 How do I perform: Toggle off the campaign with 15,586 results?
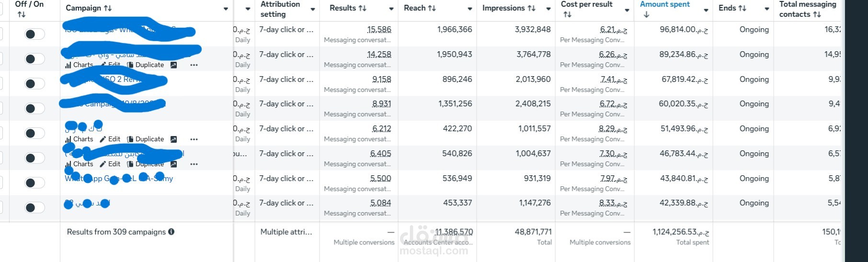pyautogui.click(x=34, y=34)
